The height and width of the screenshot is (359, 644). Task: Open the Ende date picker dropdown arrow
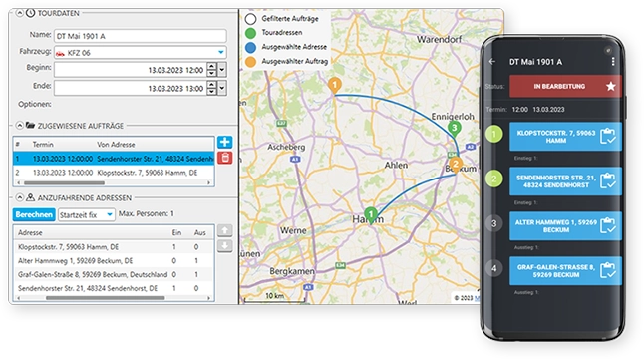tap(222, 88)
